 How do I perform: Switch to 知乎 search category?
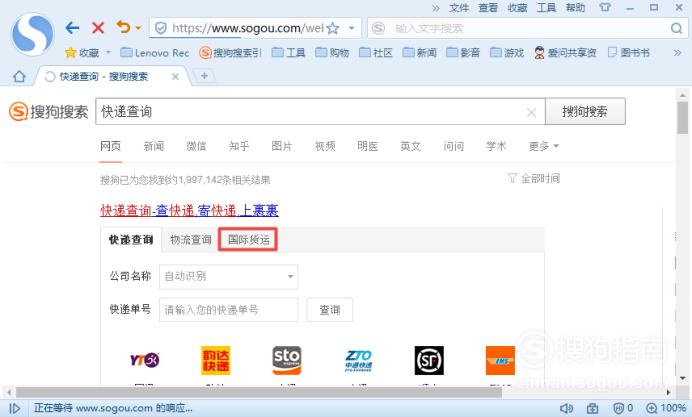click(239, 146)
